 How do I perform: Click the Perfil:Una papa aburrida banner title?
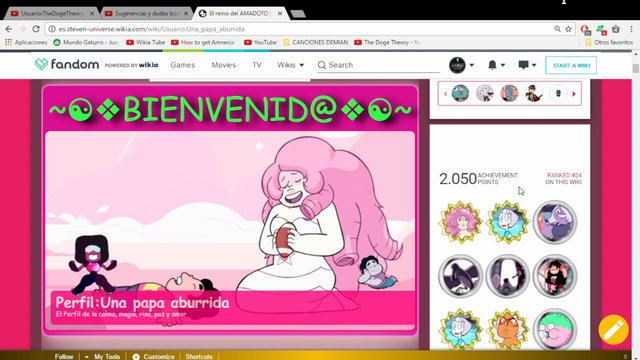click(x=142, y=302)
